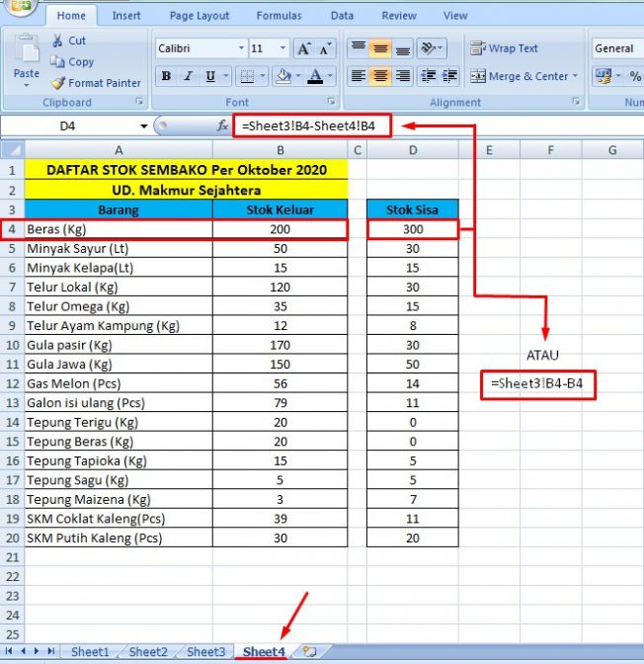Open the Merge & Center dropdown arrow
Viewport: 644px width, 664px height.
[x=575, y=76]
